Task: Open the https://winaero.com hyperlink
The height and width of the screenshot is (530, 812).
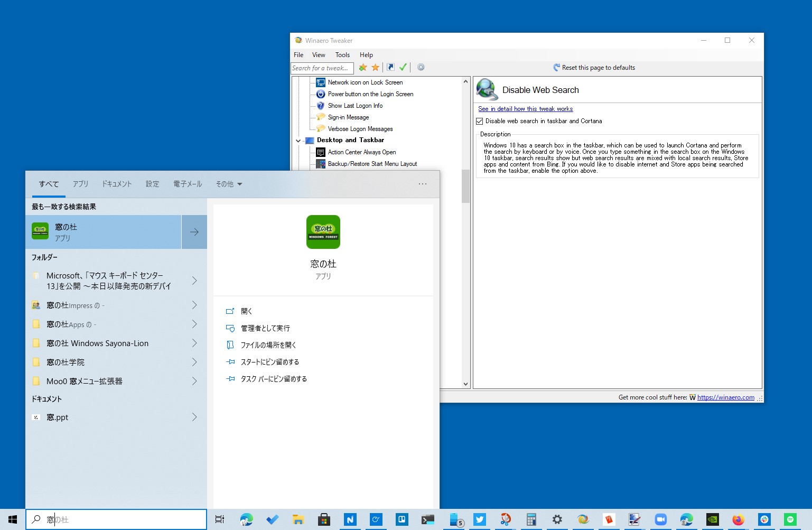Action: tap(726, 397)
